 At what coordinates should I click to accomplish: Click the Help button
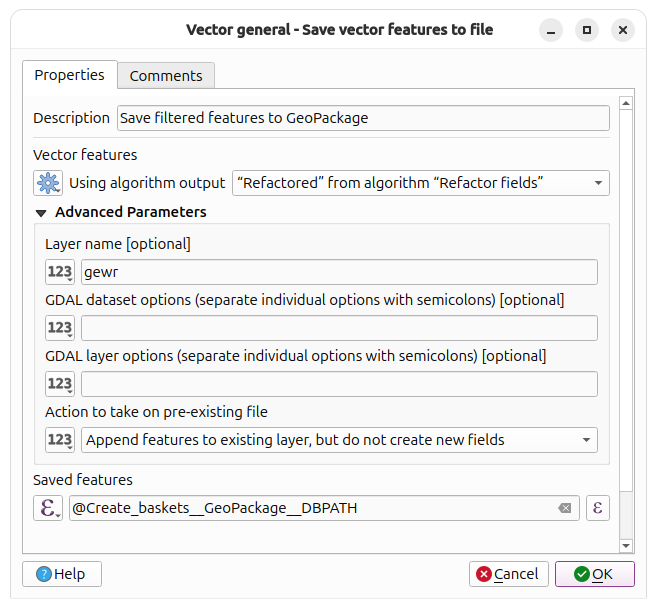[62, 574]
